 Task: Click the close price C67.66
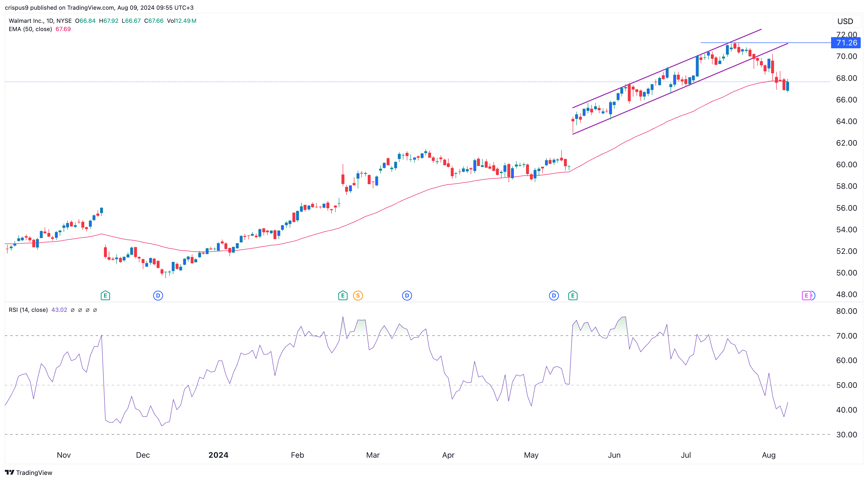[x=154, y=21]
